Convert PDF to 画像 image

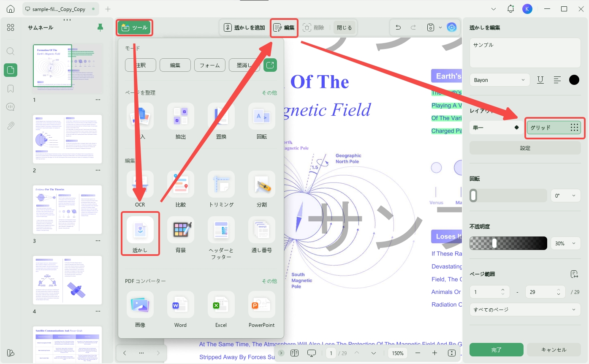(140, 304)
